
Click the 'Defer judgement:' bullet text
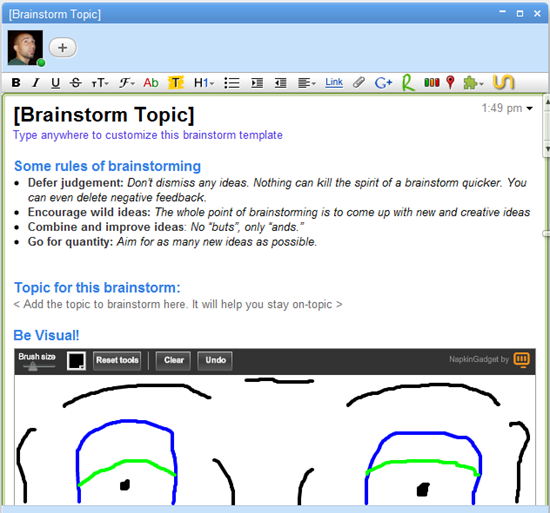pos(75,183)
